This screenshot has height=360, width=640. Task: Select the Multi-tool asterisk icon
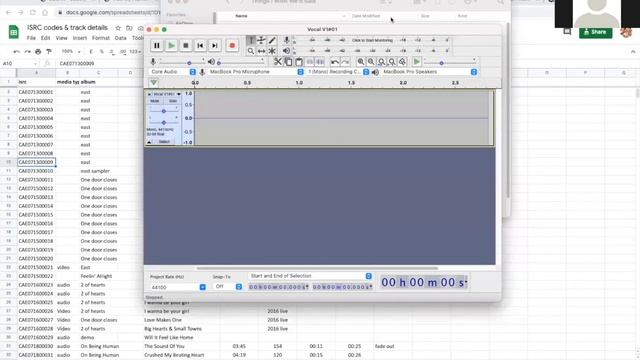272,51
